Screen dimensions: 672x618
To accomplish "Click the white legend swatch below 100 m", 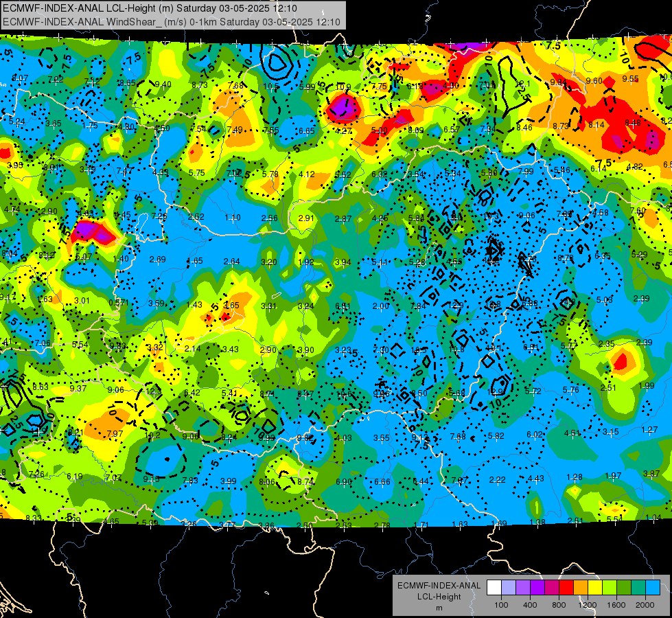I will point(494,587).
